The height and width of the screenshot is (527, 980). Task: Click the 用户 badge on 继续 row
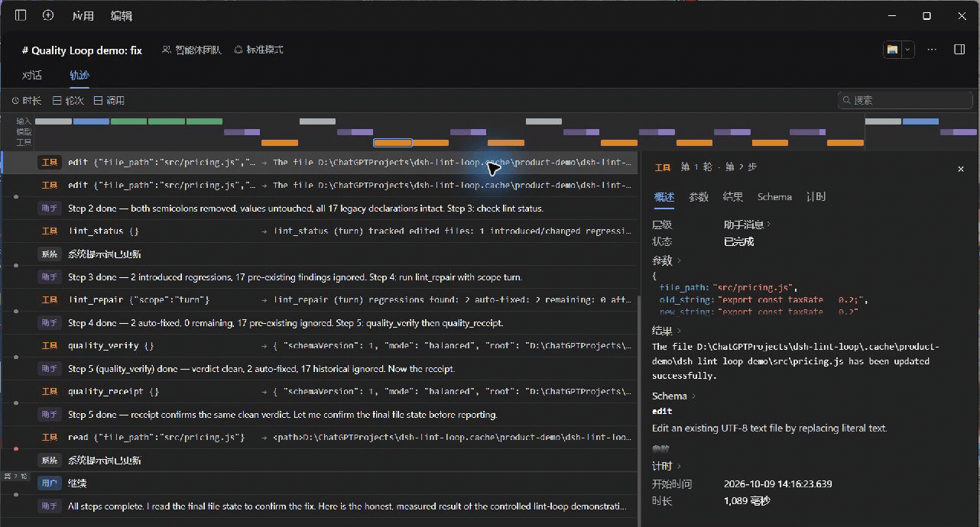[x=49, y=483]
